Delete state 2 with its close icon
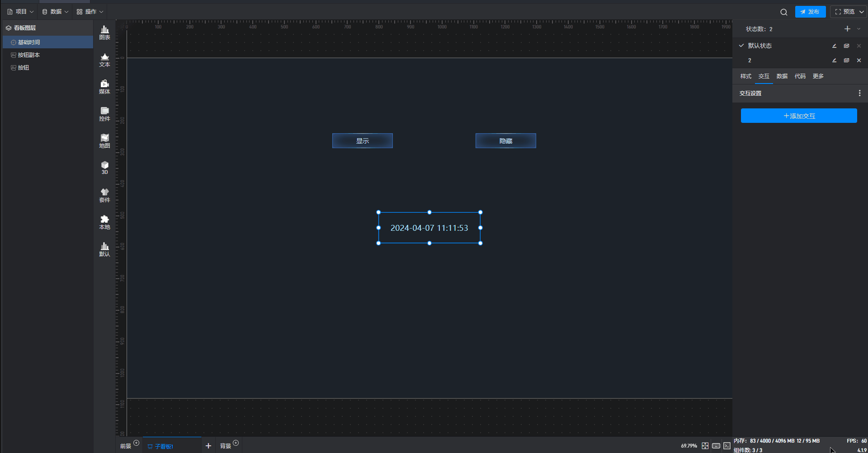The image size is (868, 453). click(x=859, y=60)
